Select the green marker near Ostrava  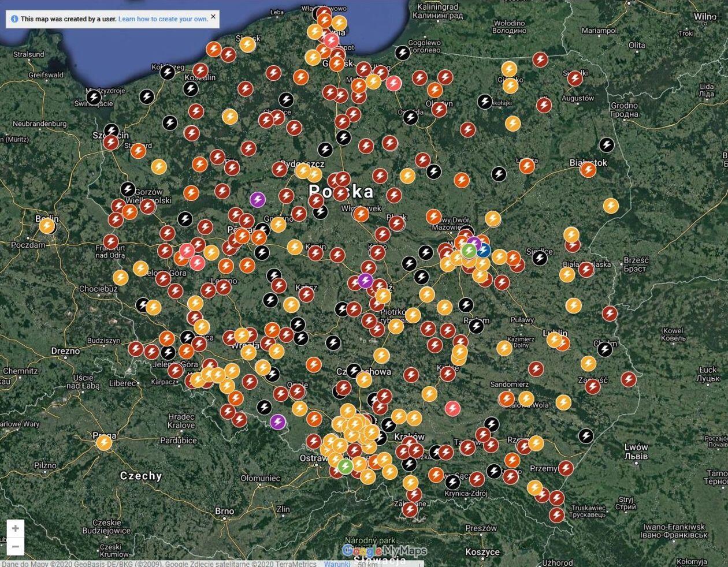pos(346,466)
